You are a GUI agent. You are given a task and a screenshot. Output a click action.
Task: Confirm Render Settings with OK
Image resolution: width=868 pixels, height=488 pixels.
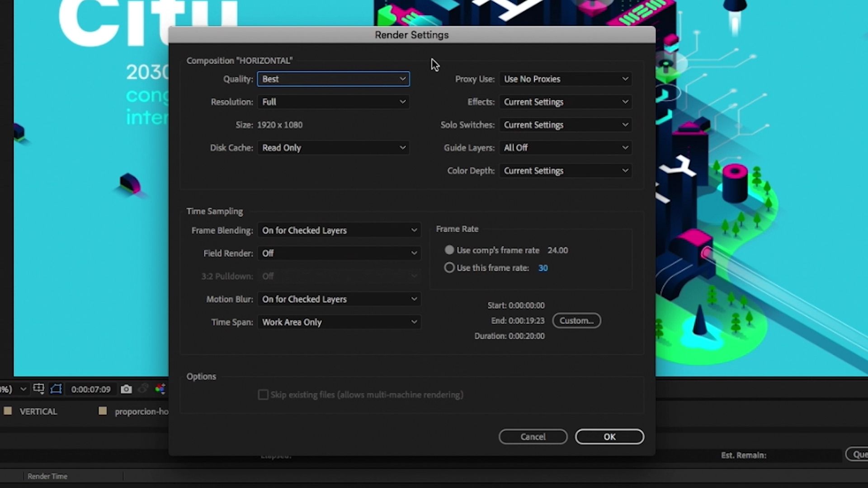click(x=609, y=436)
